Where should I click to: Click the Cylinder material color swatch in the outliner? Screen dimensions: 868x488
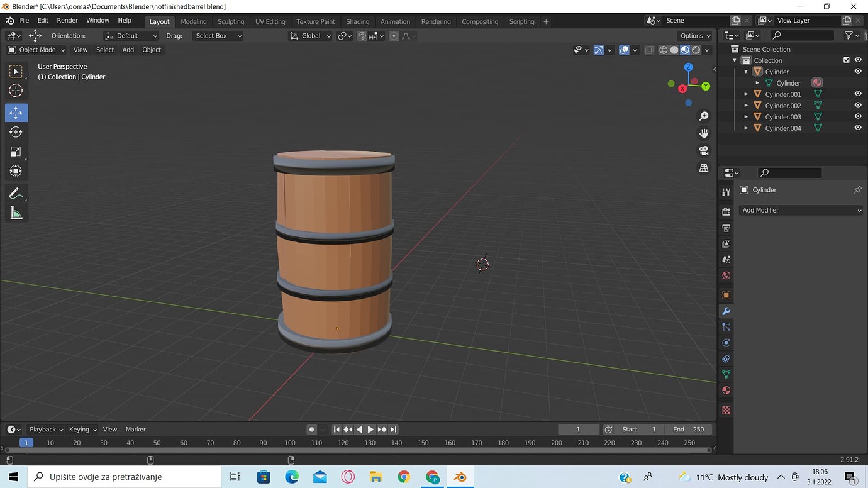(816, 82)
